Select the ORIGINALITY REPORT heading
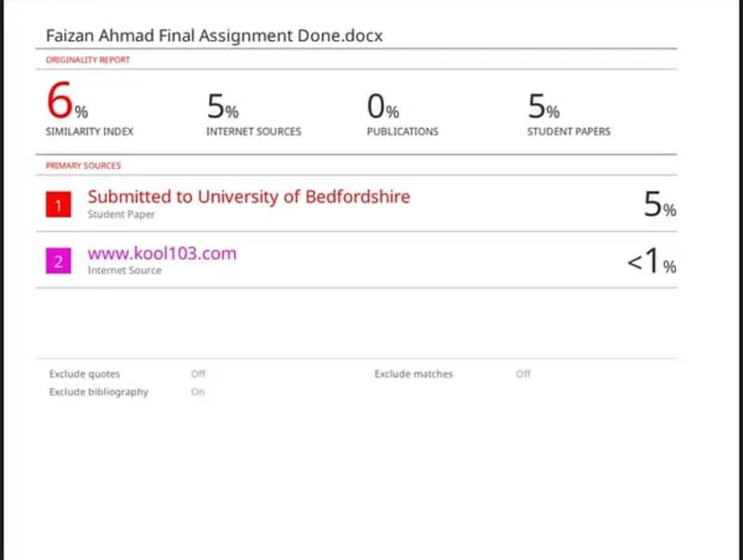 tap(87, 59)
